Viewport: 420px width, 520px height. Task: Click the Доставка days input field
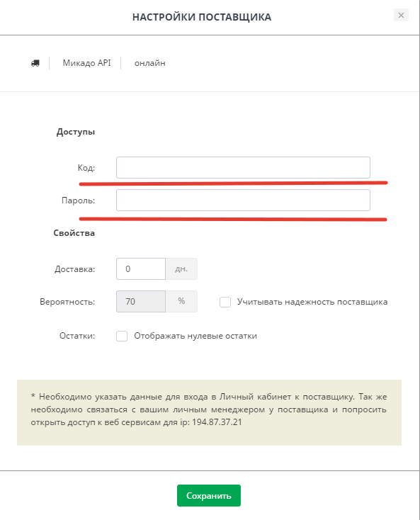point(141,269)
